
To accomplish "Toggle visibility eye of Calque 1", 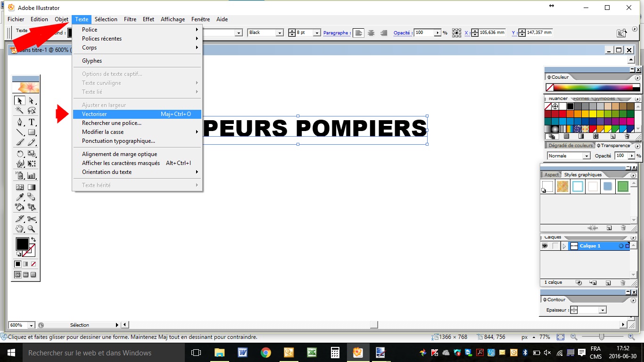I will click(545, 246).
